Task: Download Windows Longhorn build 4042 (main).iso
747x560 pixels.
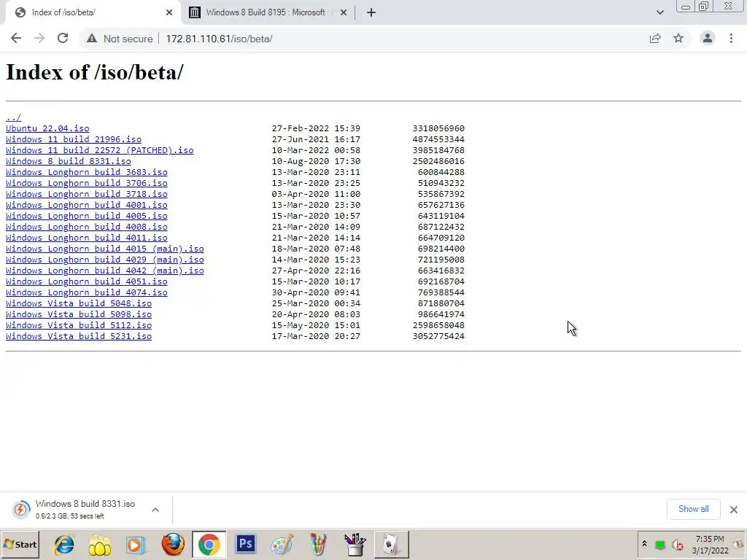Action: [105, 271]
